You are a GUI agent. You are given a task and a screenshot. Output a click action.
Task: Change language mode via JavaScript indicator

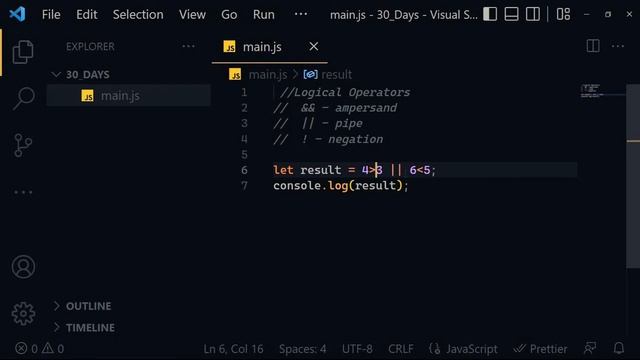click(x=471, y=349)
